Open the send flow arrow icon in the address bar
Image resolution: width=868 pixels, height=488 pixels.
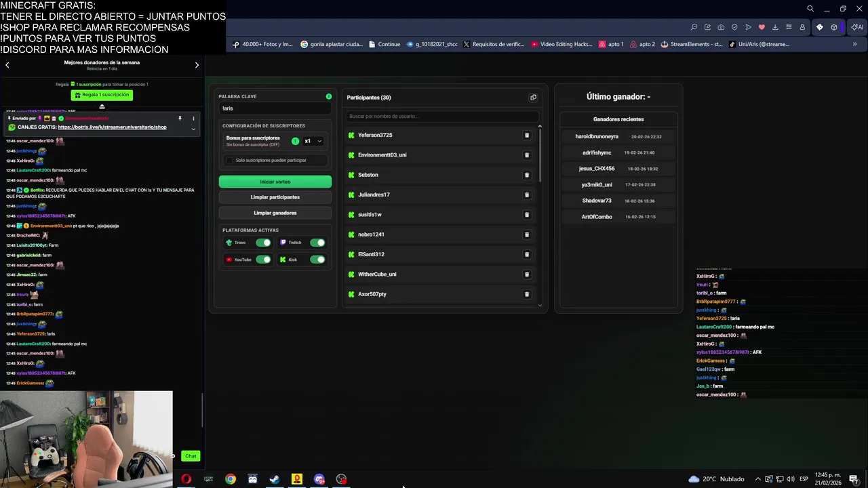pos(748,27)
